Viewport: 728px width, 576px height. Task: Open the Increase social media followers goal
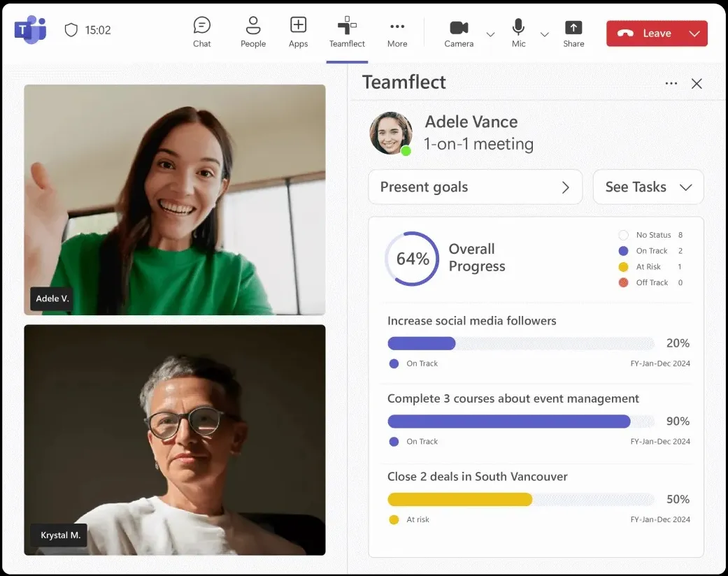pyautogui.click(x=472, y=321)
